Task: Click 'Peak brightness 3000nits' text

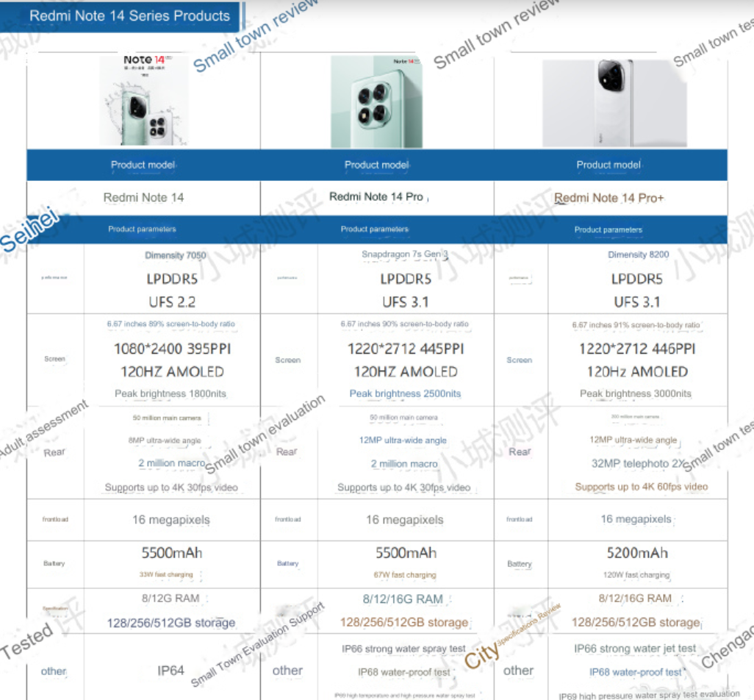Action: click(x=635, y=393)
